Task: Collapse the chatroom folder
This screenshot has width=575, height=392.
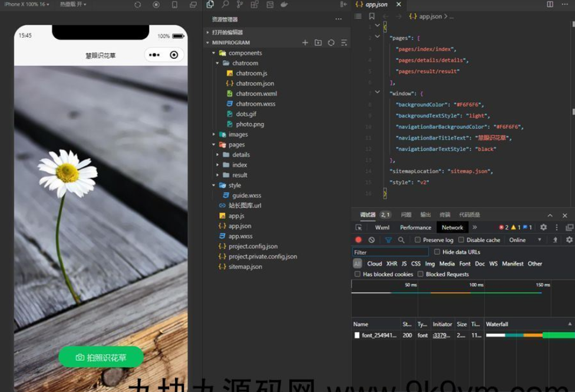Action: (217, 64)
